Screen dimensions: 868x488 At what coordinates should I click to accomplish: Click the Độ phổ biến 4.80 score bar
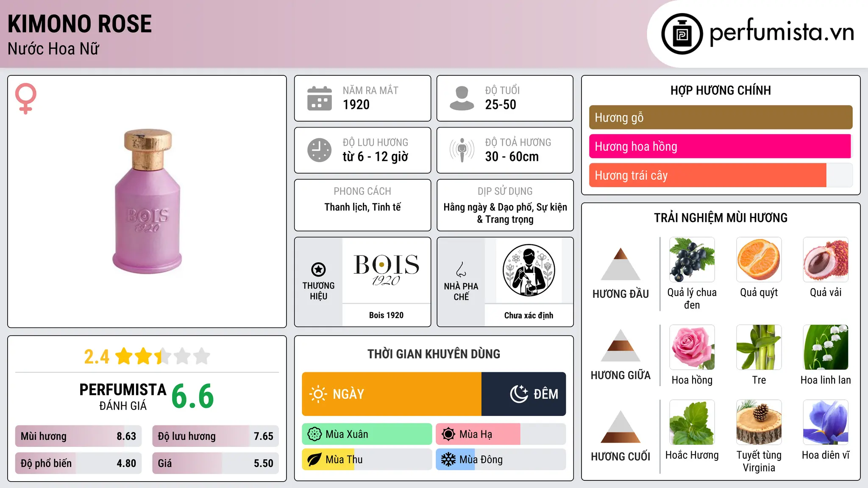click(78, 463)
